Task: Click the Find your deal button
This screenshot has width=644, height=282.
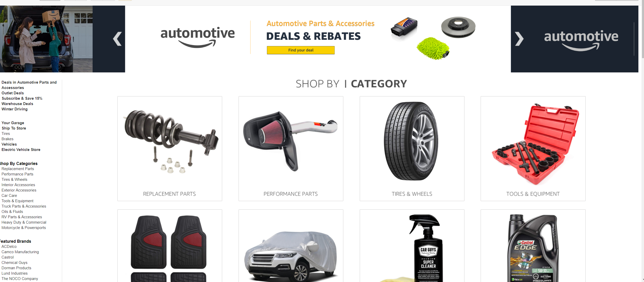Action: click(301, 50)
